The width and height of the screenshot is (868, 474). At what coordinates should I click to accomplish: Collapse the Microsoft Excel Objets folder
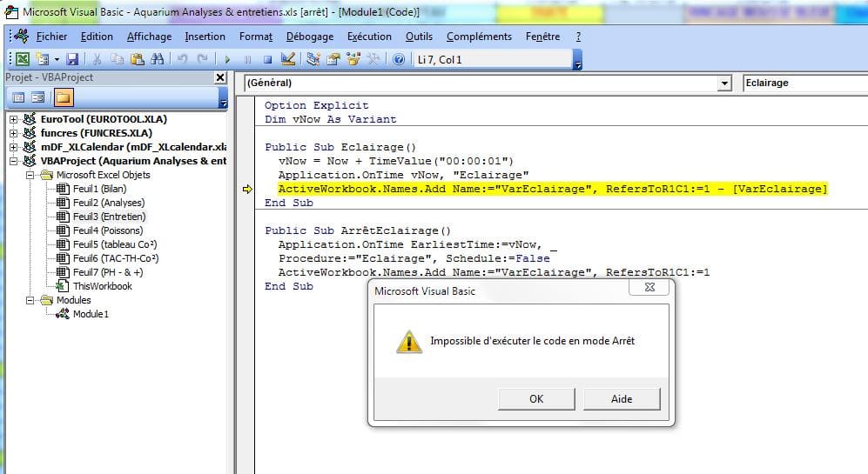pos(30,175)
